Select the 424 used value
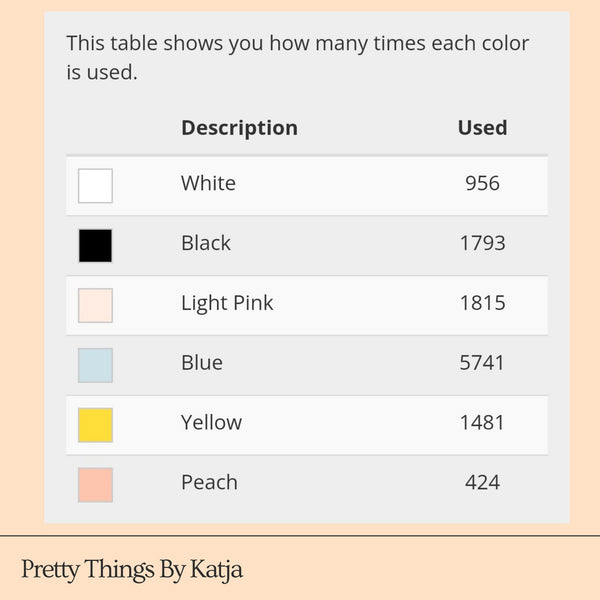The height and width of the screenshot is (600, 600). 482,482
